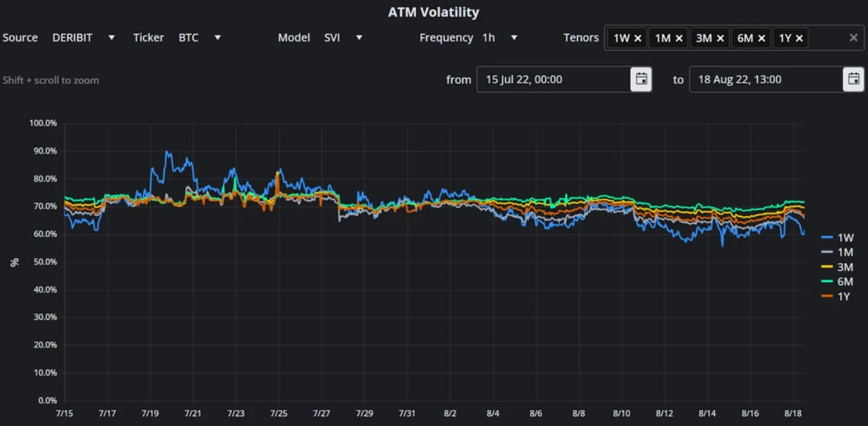Viewport: 868px width, 426px height.
Task: Open the calendar picker for the to date
Action: [x=853, y=80]
